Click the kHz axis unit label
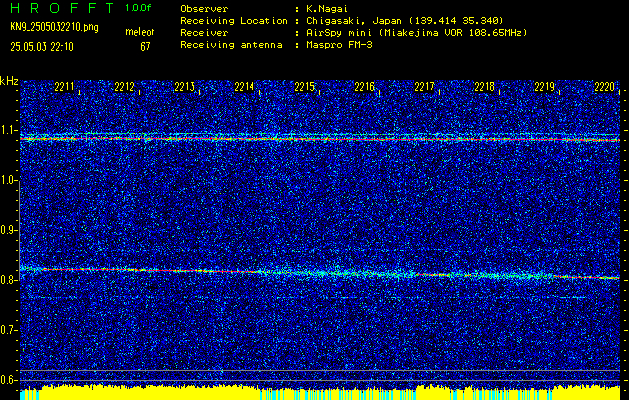Screen dimensions: 629x400 [x=10, y=81]
